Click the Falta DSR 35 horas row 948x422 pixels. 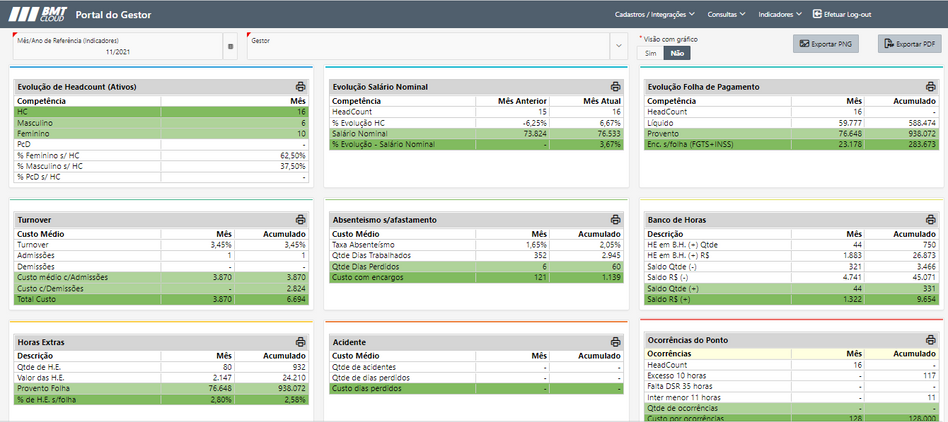point(791,386)
